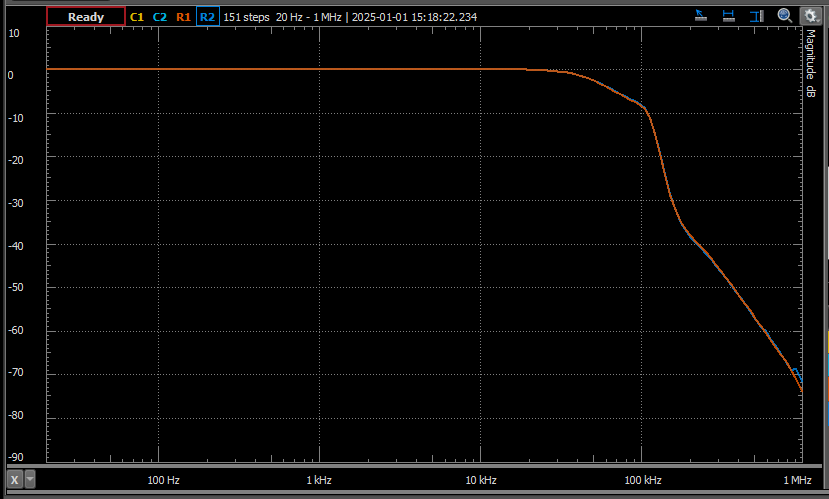The height and width of the screenshot is (499, 829).
Task: Toggle the C2 trace indicator
Action: [x=160, y=17]
